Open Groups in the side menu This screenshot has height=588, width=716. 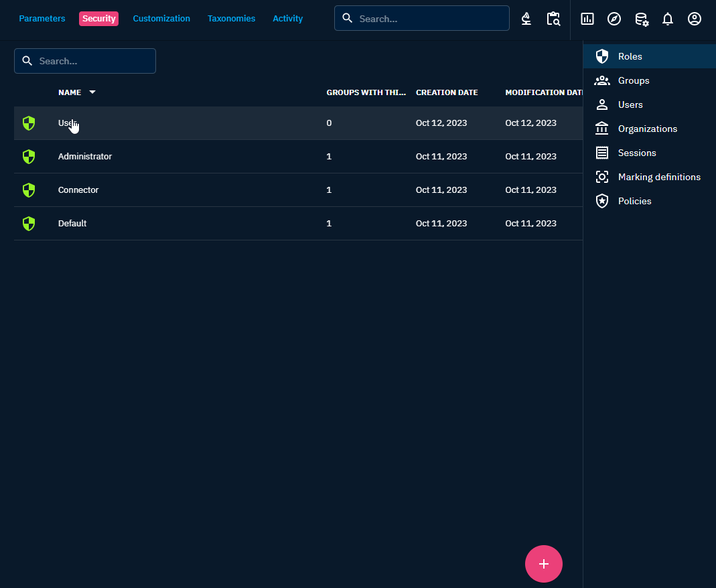pyautogui.click(x=649, y=80)
